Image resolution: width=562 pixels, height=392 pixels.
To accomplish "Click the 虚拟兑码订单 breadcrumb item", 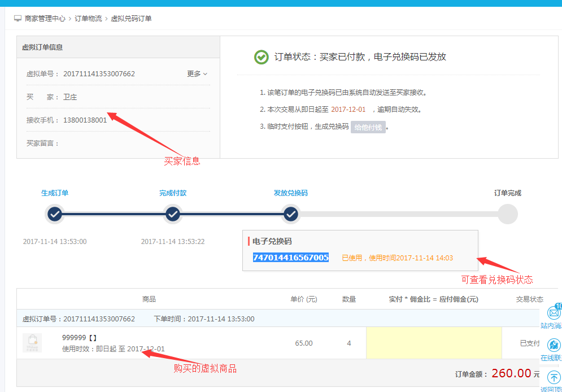I will pyautogui.click(x=131, y=19).
